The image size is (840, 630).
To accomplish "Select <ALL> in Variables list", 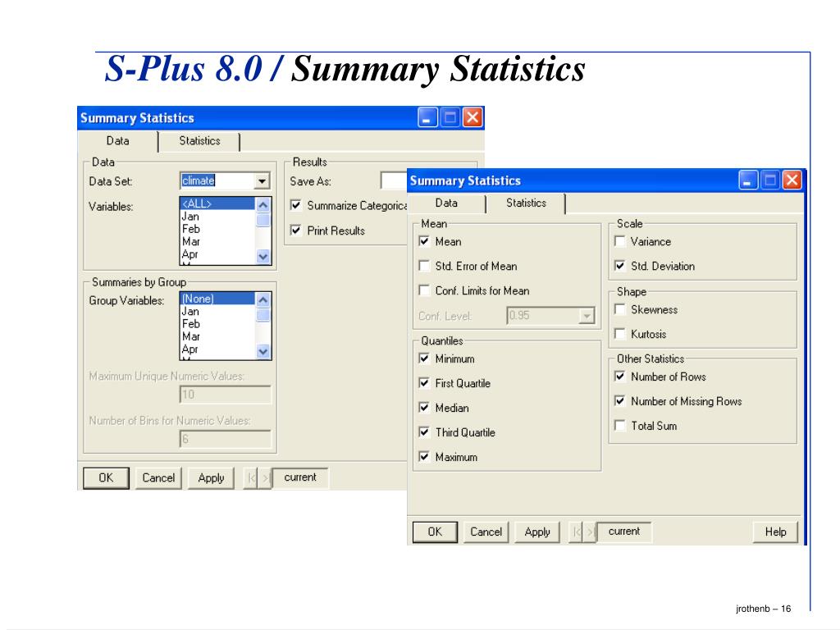I will pos(217,203).
